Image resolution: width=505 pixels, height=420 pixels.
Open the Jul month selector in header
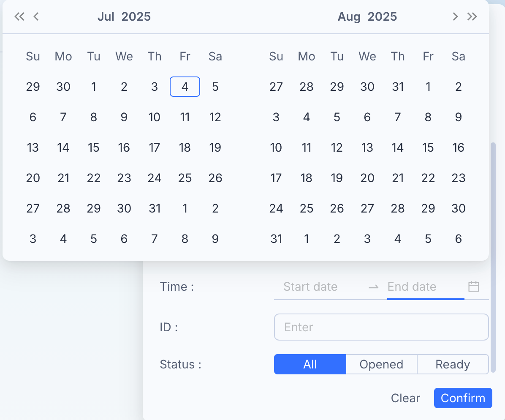[106, 16]
